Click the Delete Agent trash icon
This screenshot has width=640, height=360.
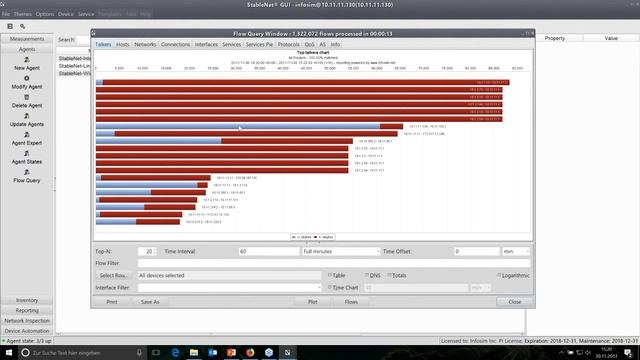point(27,97)
